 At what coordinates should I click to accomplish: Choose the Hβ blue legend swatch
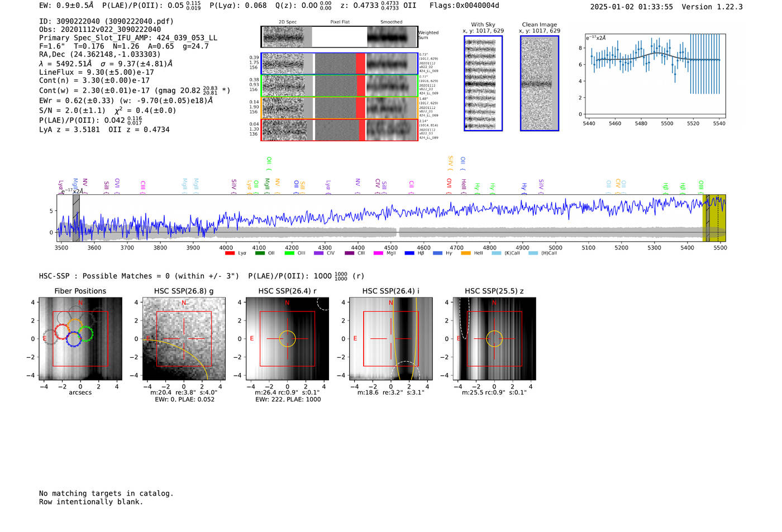coord(409,253)
